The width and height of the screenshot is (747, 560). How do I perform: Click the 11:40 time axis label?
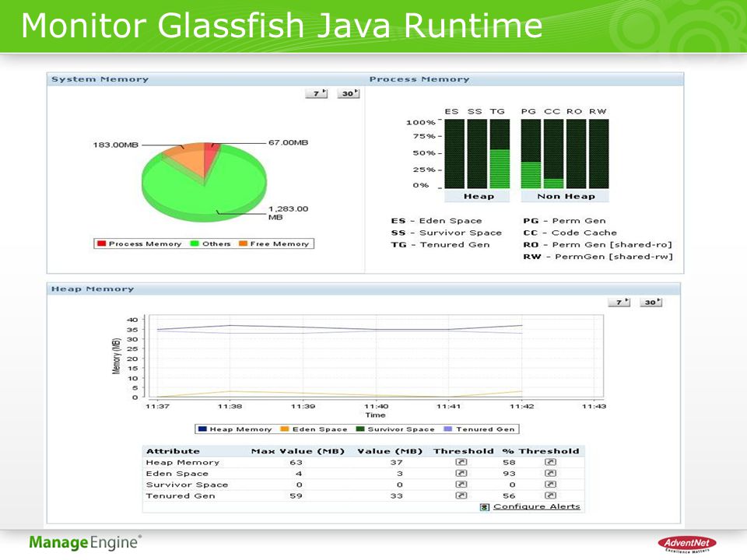click(x=376, y=406)
